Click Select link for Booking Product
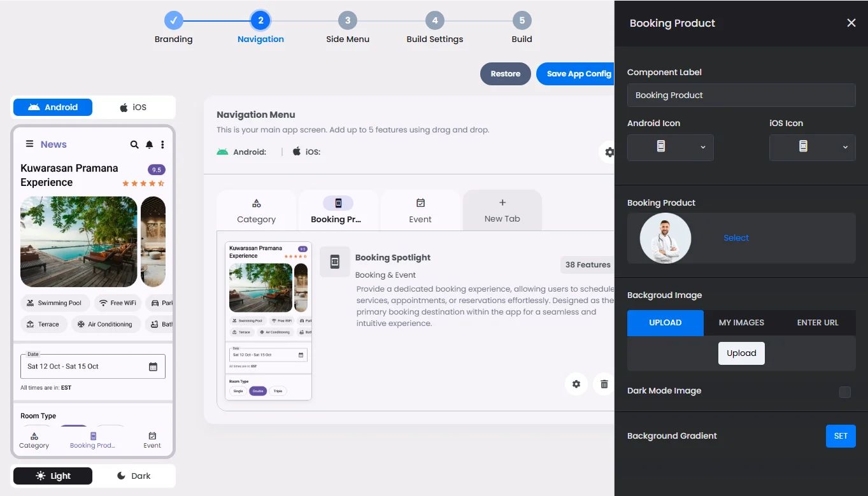The image size is (868, 496). click(736, 237)
